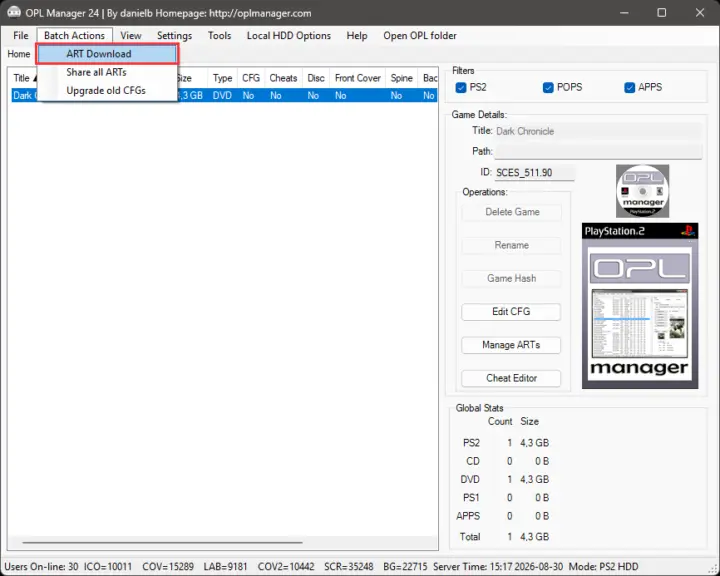The image size is (720, 576).
Task: Sort by the Spine column header
Action: (x=402, y=78)
